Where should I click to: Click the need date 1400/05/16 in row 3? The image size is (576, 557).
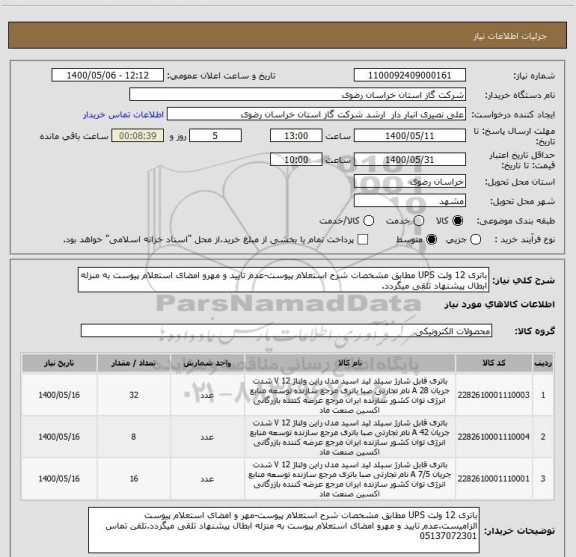tap(59, 479)
